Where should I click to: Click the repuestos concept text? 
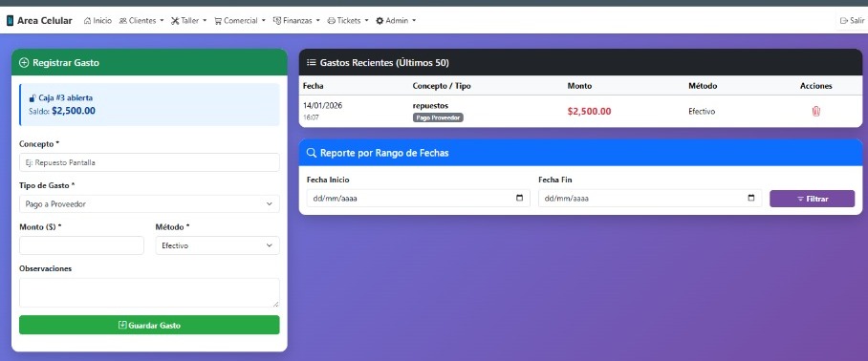(x=430, y=106)
